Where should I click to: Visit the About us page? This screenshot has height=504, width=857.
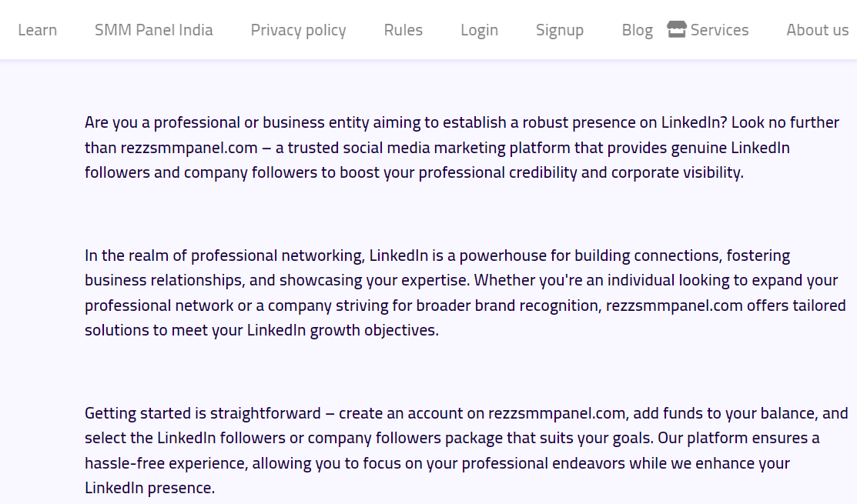[817, 30]
